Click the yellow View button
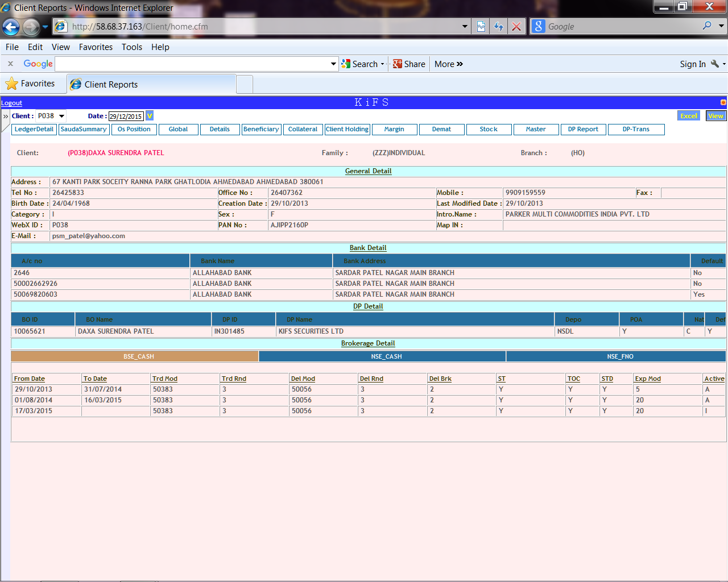 coord(715,116)
